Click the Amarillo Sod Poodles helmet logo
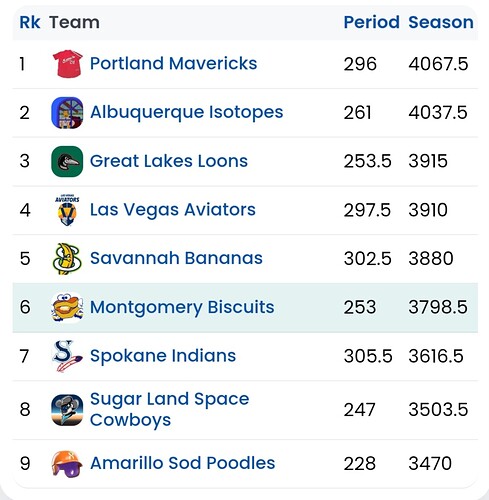489x500 pixels. [67, 464]
